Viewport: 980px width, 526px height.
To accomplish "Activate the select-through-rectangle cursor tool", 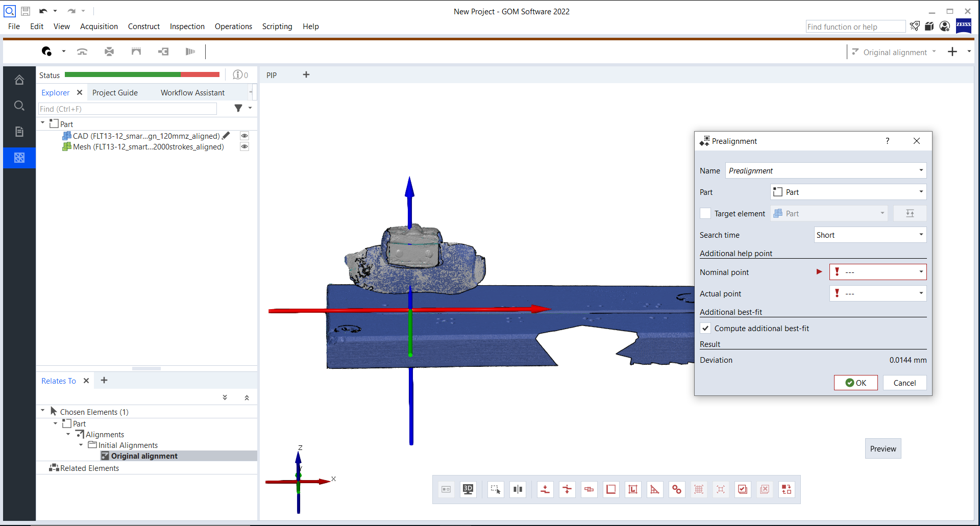I will [496, 489].
